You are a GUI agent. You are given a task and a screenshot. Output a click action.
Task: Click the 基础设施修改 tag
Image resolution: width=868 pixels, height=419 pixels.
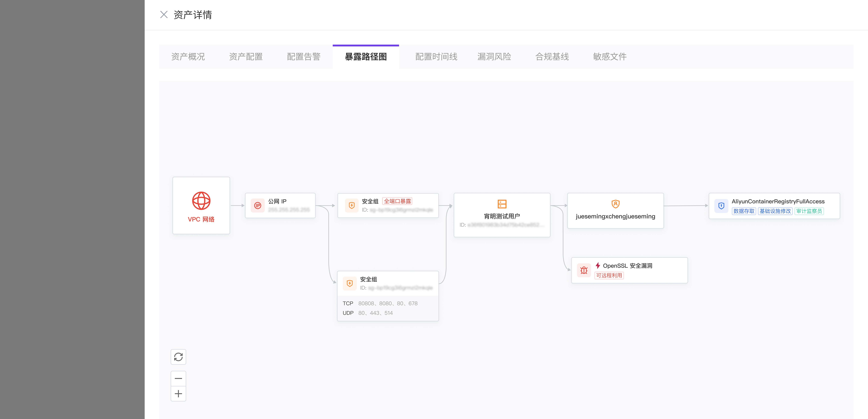(775, 211)
